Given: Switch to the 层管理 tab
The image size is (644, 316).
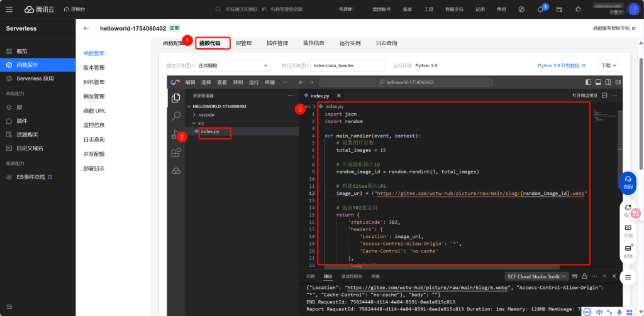Looking at the screenshot, I should 243,43.
